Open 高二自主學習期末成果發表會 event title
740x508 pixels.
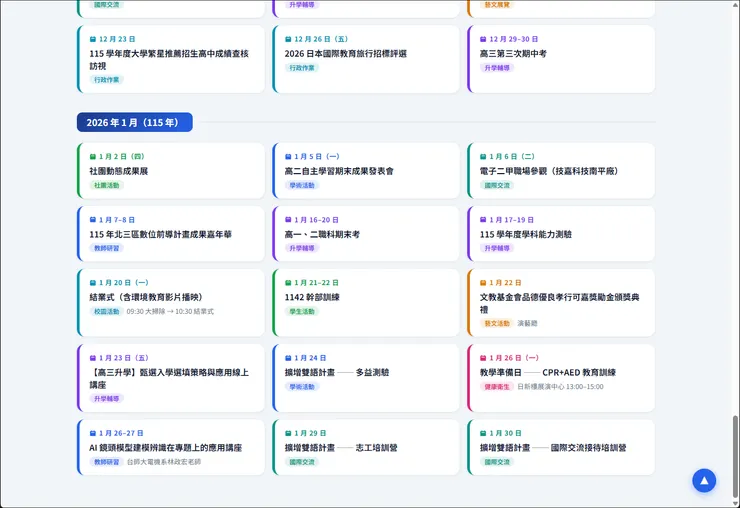(x=339, y=171)
